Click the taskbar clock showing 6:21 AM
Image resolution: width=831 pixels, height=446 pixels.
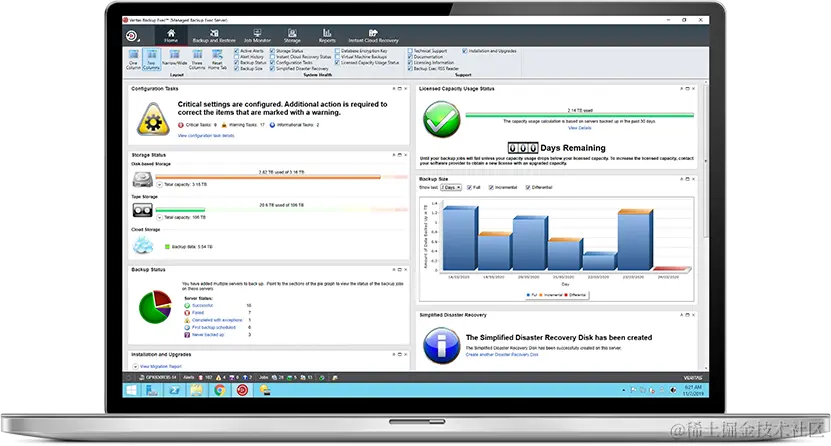coord(692,390)
